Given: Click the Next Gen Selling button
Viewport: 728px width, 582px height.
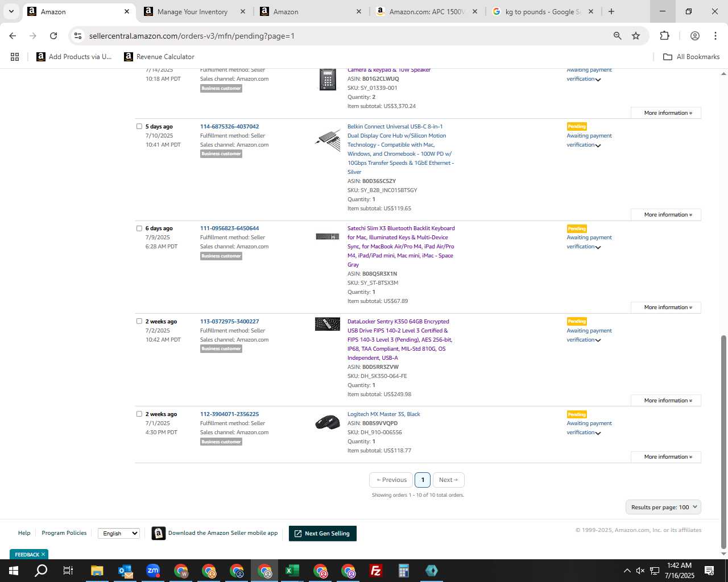Looking at the screenshot, I should pyautogui.click(x=322, y=534).
